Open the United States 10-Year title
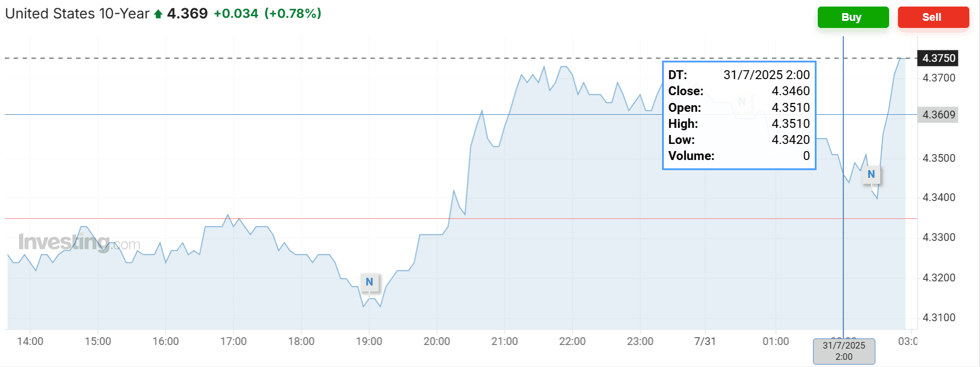The width and height of the screenshot is (980, 367). point(77,14)
